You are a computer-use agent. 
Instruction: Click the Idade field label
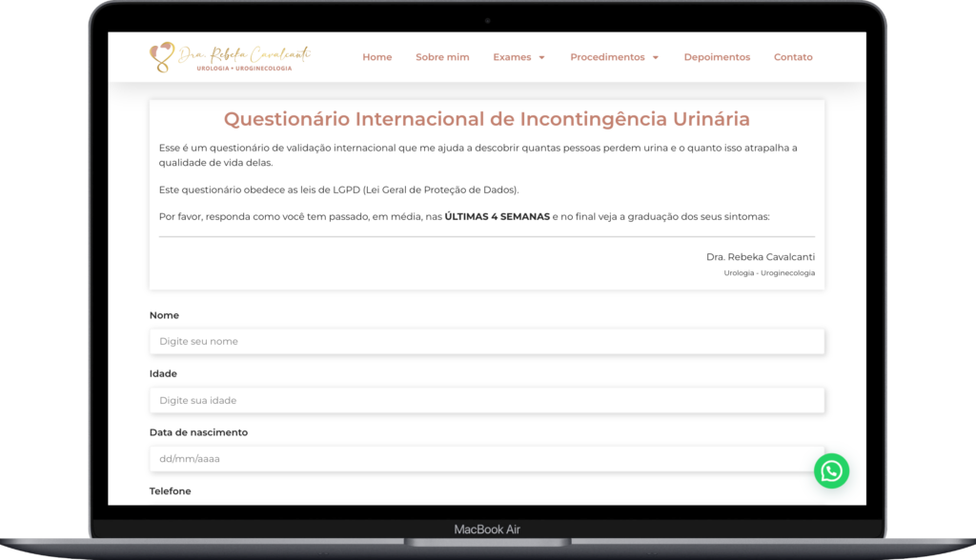(x=163, y=374)
